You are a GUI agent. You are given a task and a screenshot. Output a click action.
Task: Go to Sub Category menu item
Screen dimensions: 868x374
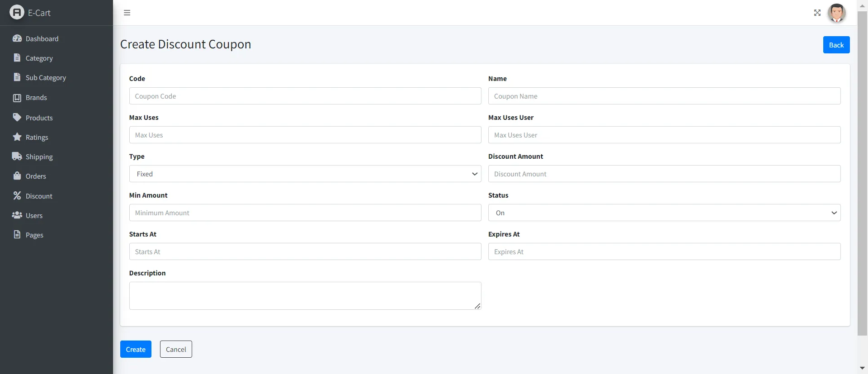tap(46, 78)
